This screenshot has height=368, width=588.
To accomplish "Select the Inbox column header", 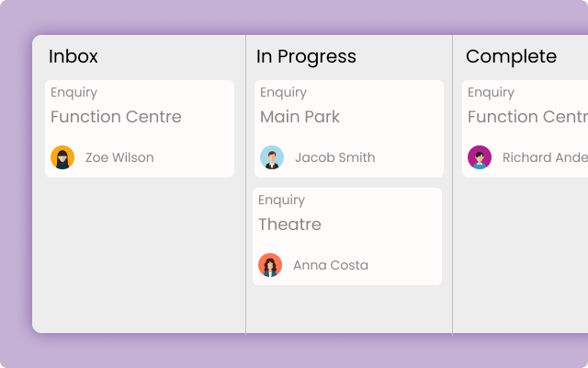I will (x=73, y=56).
